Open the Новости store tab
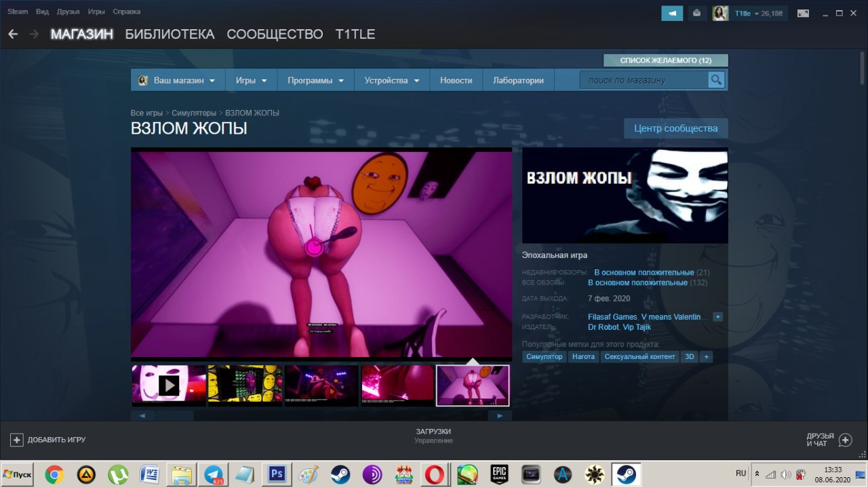 point(456,80)
